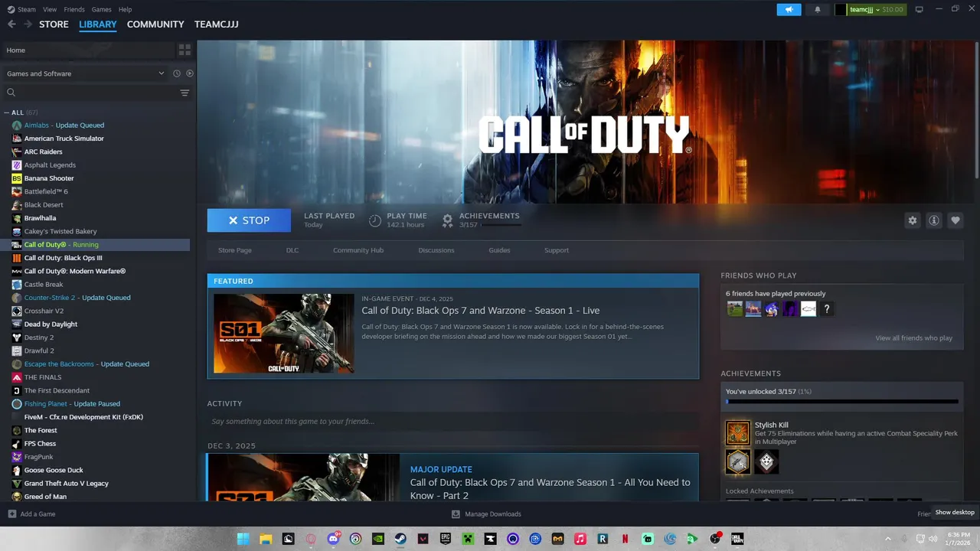The image size is (980, 551).
Task: Open the question mark friend avatar
Action: click(827, 309)
